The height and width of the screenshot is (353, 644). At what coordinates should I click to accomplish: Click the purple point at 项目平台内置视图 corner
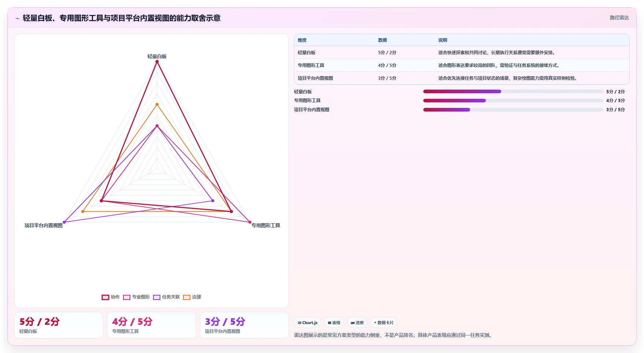(x=64, y=222)
